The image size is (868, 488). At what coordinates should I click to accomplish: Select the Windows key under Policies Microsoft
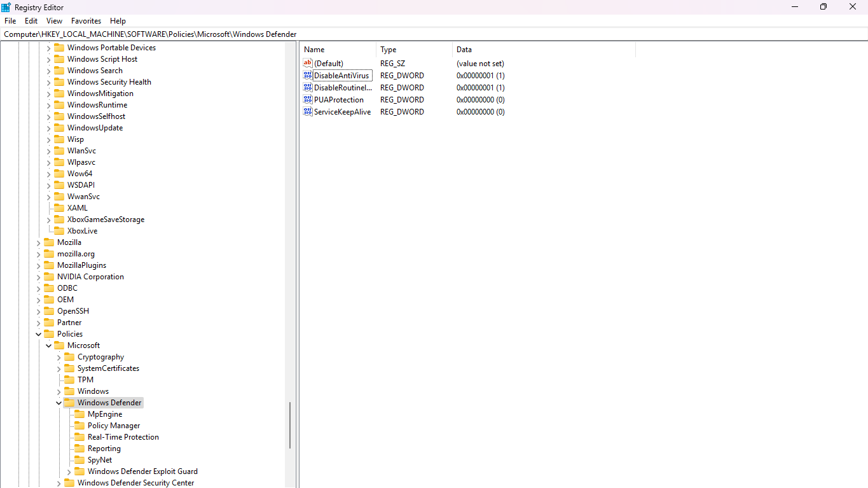tap(93, 391)
